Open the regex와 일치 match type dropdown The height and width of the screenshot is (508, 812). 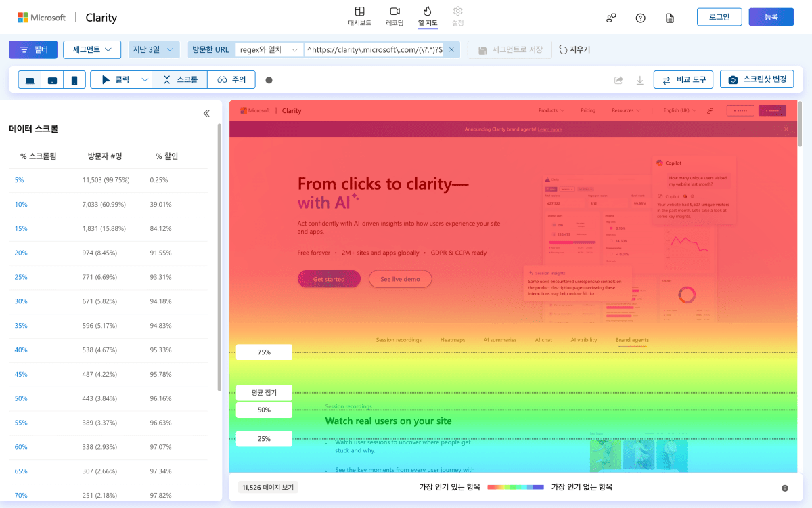pos(269,49)
